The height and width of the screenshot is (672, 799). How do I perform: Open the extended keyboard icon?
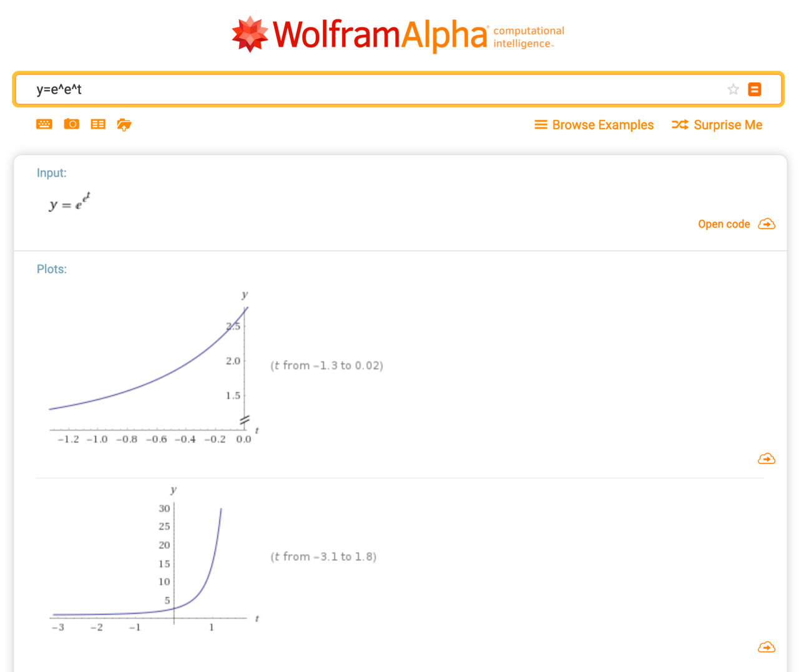44,124
